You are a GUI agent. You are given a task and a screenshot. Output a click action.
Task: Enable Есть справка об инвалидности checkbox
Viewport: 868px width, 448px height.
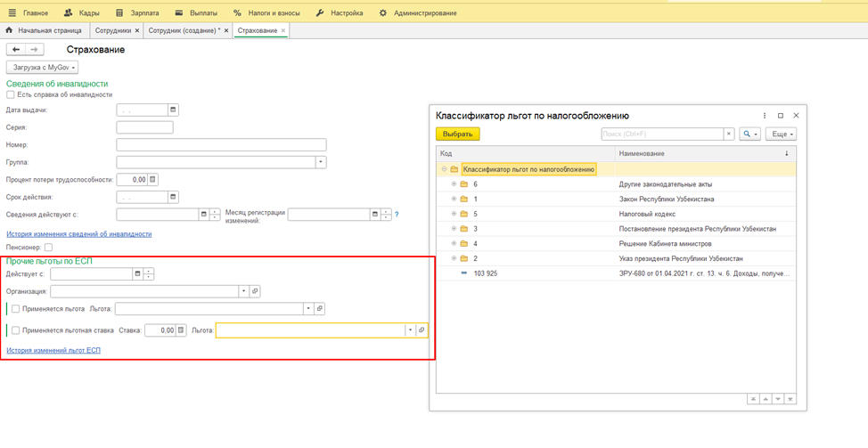[11, 94]
